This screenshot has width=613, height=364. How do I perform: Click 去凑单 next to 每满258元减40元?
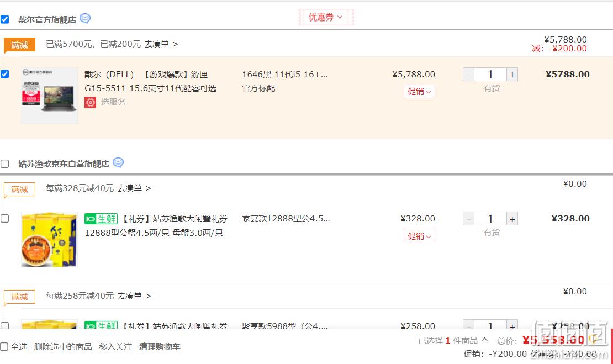pos(134,296)
